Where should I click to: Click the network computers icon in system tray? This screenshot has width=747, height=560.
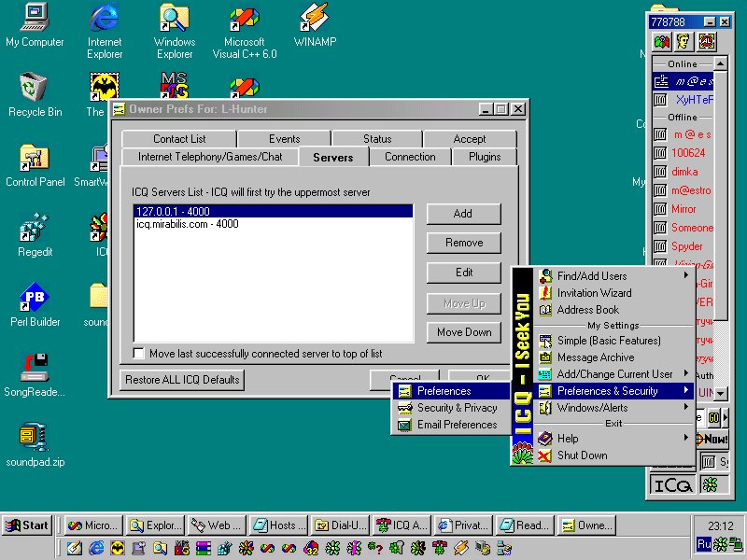tap(738, 544)
